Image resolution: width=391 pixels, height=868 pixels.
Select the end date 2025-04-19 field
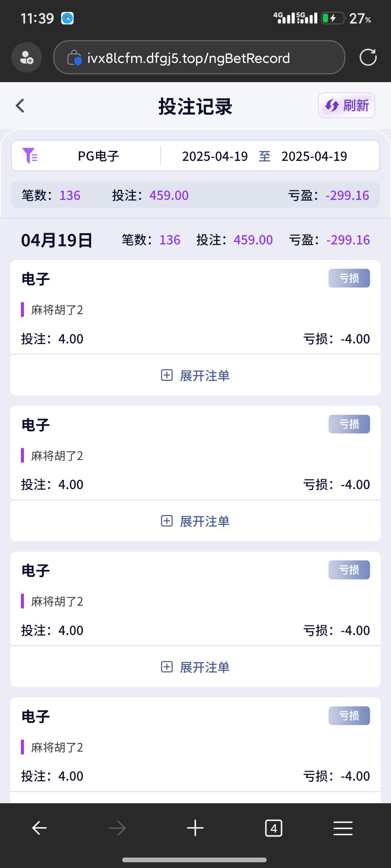pos(314,156)
